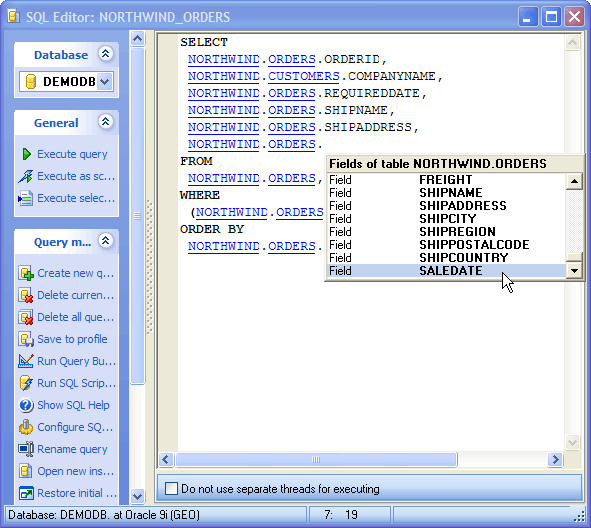Select SHIPPOSTALCODE field entry
The height and width of the screenshot is (528, 591).
[447, 245]
